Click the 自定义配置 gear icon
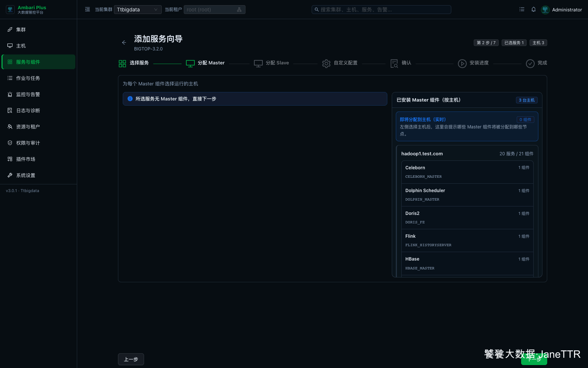588x368 pixels. pos(326,64)
